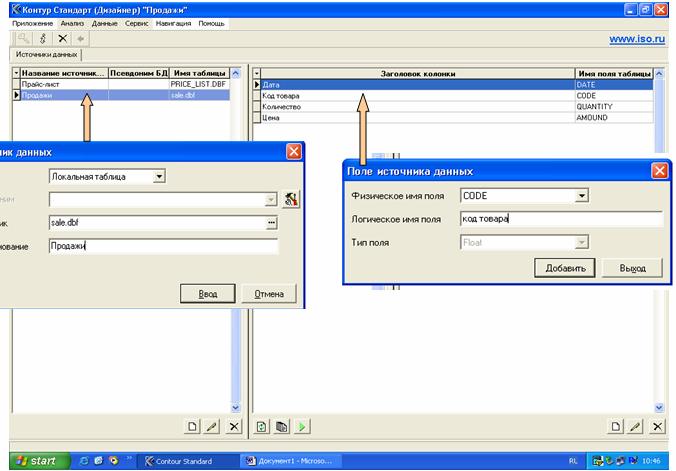Click new data source icon under left panel
The height and width of the screenshot is (471, 676).
193,426
